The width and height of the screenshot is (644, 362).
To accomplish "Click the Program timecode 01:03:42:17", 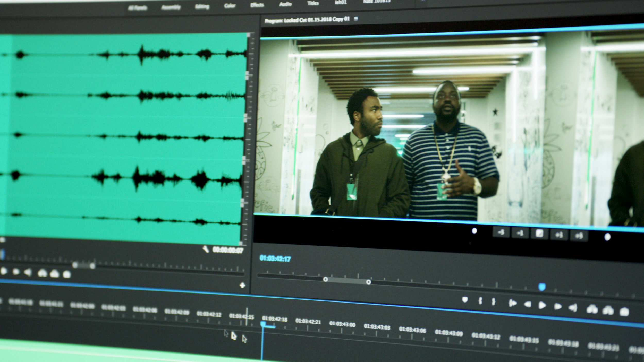I will click(x=275, y=258).
